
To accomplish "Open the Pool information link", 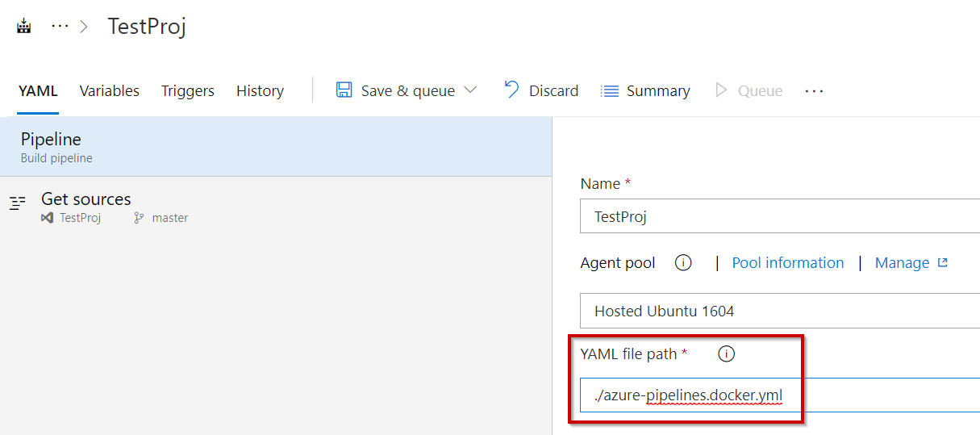I will point(787,263).
